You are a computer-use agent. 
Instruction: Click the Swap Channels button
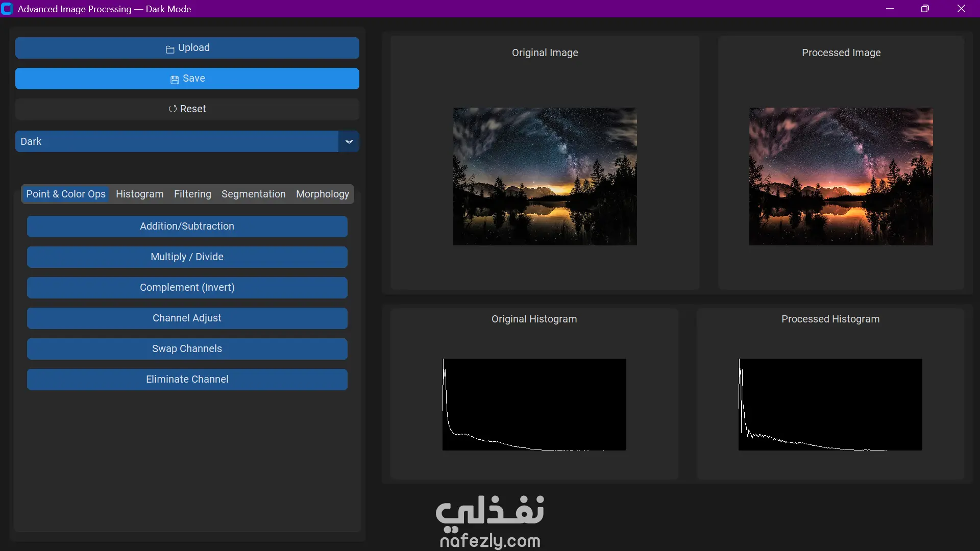[x=187, y=348]
